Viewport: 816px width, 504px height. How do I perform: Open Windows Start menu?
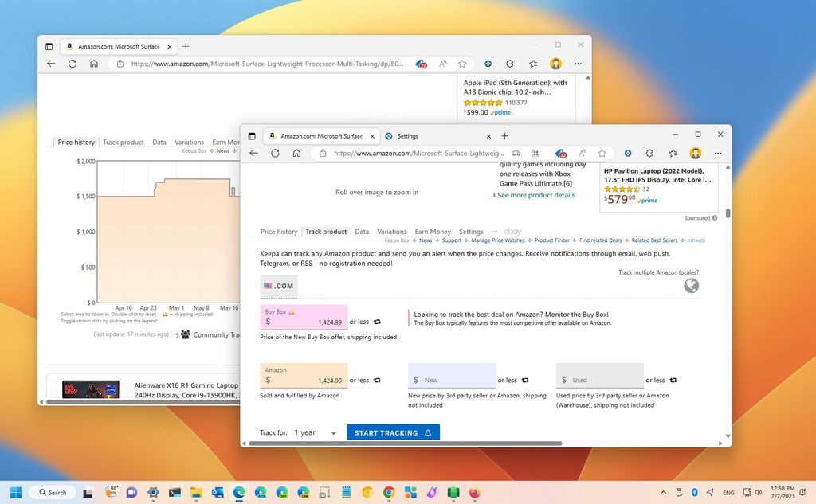(x=16, y=492)
